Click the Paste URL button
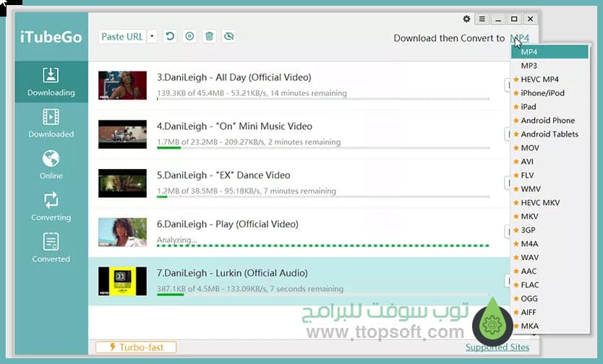This screenshot has height=364, width=603. click(x=122, y=37)
